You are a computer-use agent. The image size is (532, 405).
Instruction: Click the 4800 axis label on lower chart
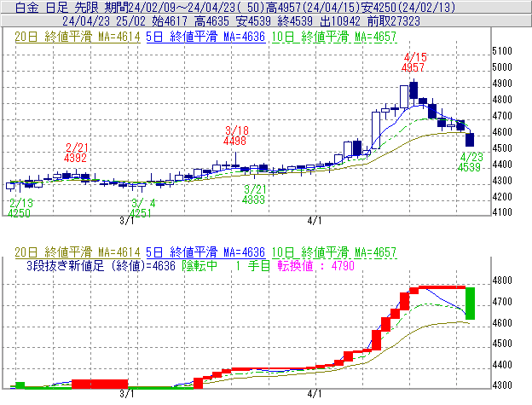[502, 281]
